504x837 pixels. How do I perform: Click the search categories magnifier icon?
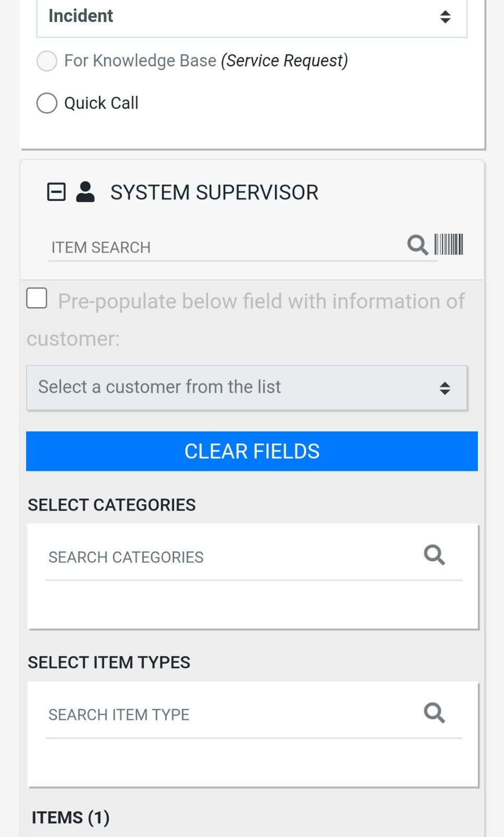tap(434, 555)
